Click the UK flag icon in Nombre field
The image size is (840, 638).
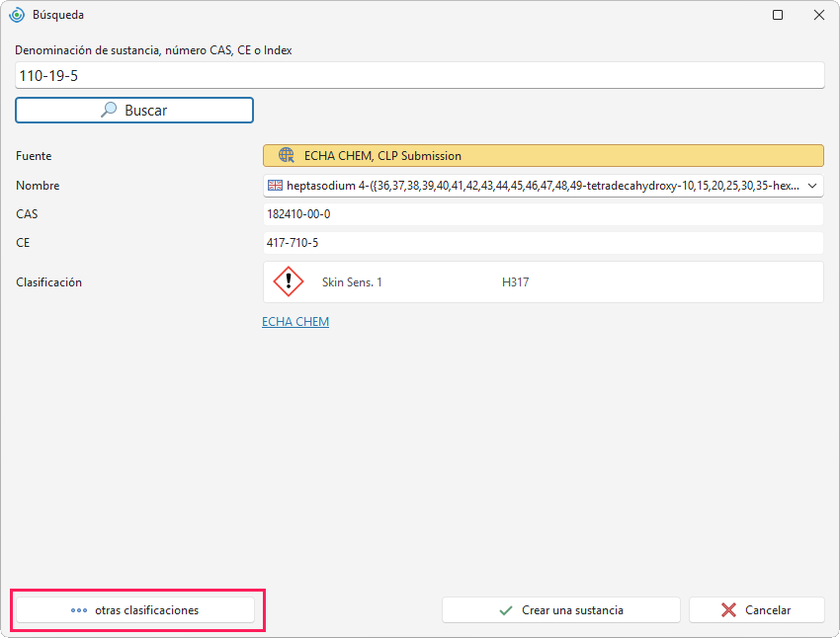(275, 186)
